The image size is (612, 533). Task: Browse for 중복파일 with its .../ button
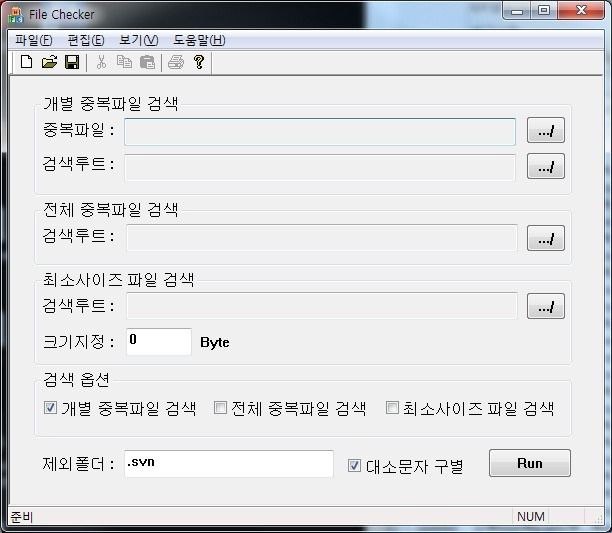tap(546, 130)
